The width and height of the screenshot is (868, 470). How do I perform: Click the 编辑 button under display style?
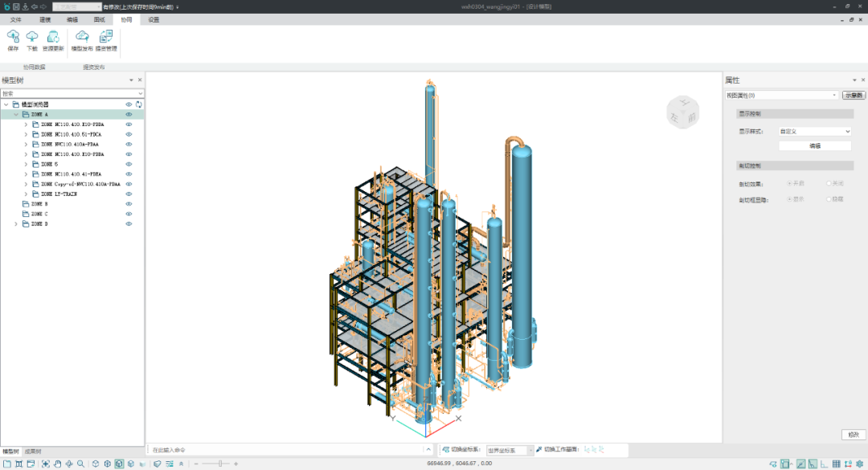coord(815,146)
